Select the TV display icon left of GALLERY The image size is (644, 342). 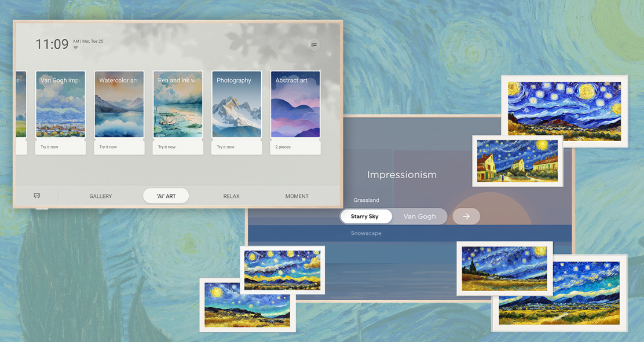(x=36, y=196)
